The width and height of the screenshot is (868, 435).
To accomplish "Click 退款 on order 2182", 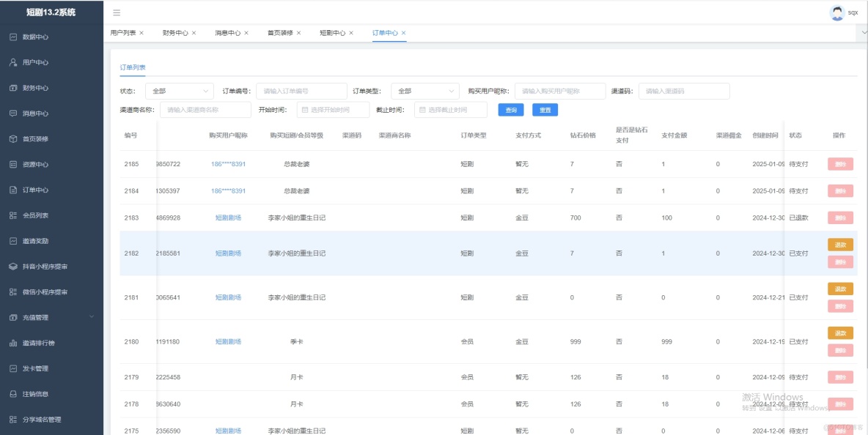I will click(x=840, y=245).
